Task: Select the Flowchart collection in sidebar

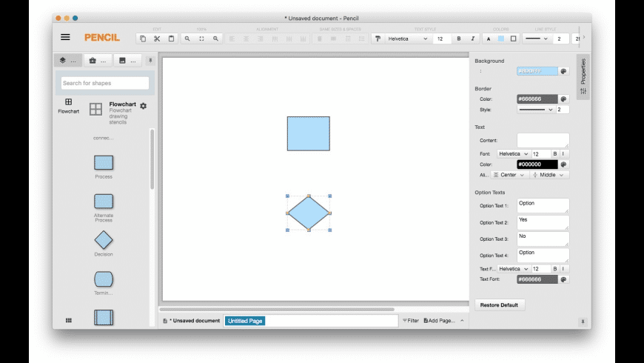Action: pyautogui.click(x=69, y=106)
